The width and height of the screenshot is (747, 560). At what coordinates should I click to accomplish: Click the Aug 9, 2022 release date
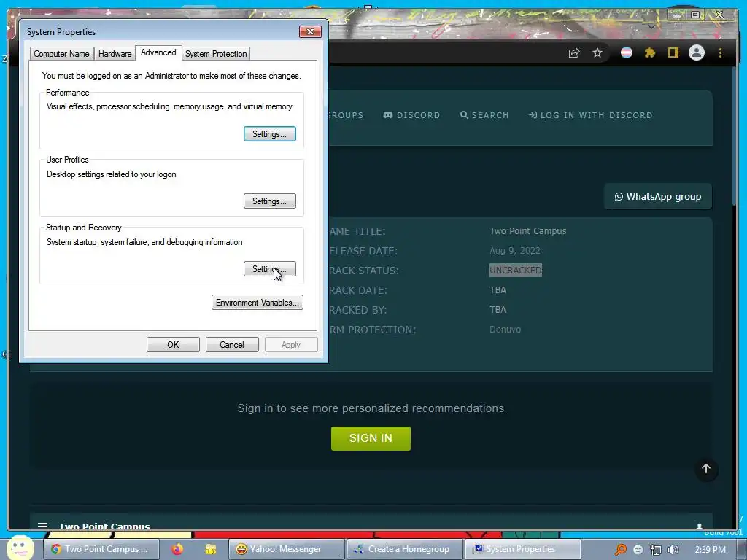[x=515, y=251]
